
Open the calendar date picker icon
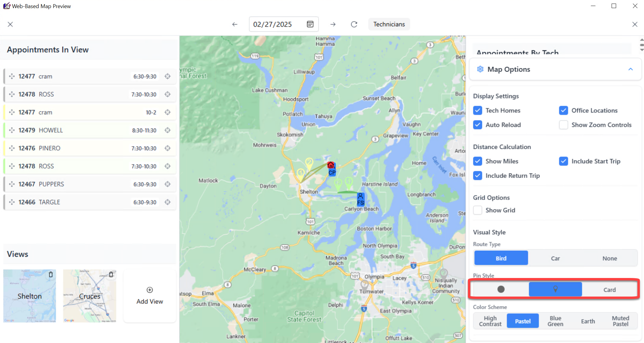click(310, 24)
